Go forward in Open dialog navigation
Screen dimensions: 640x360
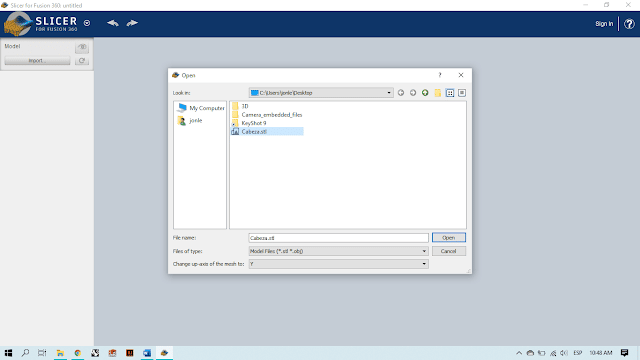[x=413, y=93]
